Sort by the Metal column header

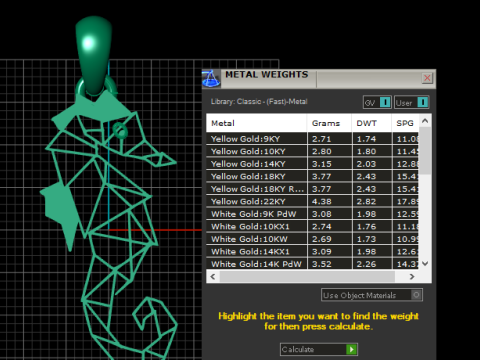(256, 123)
